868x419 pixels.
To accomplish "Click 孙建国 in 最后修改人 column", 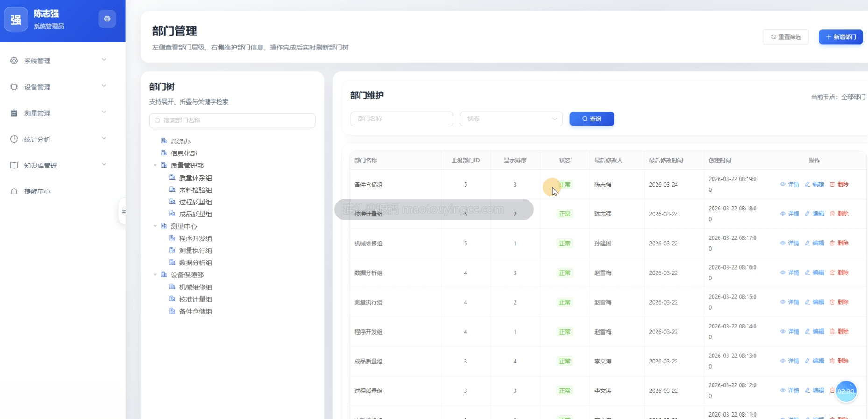I will click(x=603, y=243).
